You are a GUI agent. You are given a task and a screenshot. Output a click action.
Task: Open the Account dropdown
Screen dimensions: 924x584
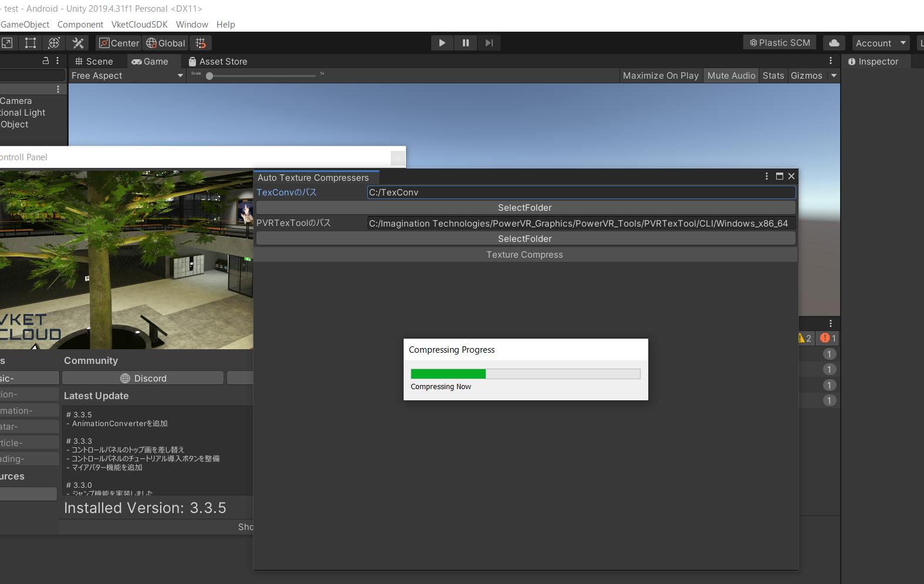click(881, 43)
